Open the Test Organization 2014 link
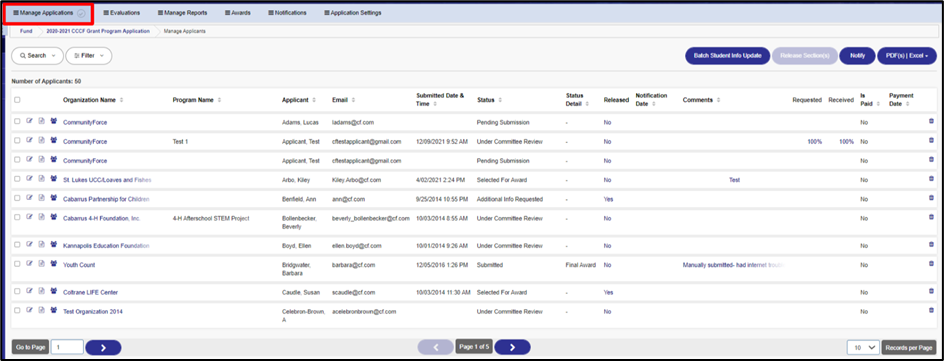Screen dimensions: 944x361 coord(93,311)
